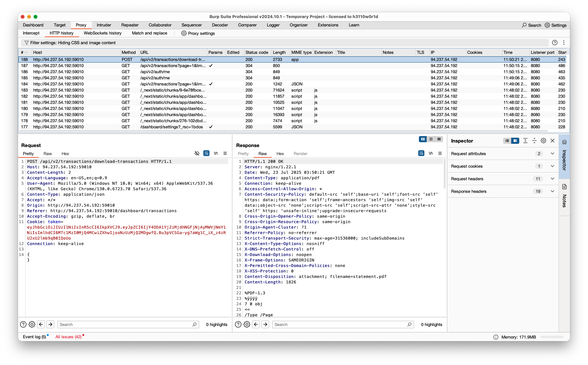Viewport: 588px width, 365px height.
Task: Sort history by the Status code column
Action: [257, 52]
